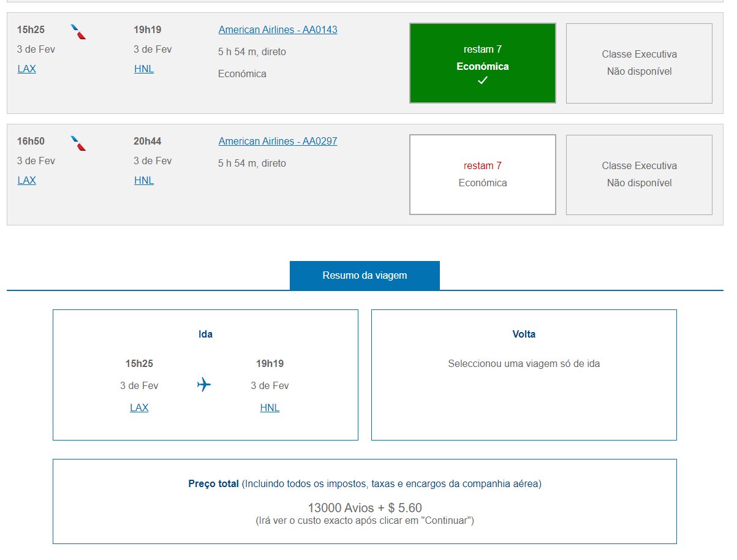Viewport: 737px width, 560px height.
Task: Click the 15h25 time in the Ida summary
Action: (139, 363)
